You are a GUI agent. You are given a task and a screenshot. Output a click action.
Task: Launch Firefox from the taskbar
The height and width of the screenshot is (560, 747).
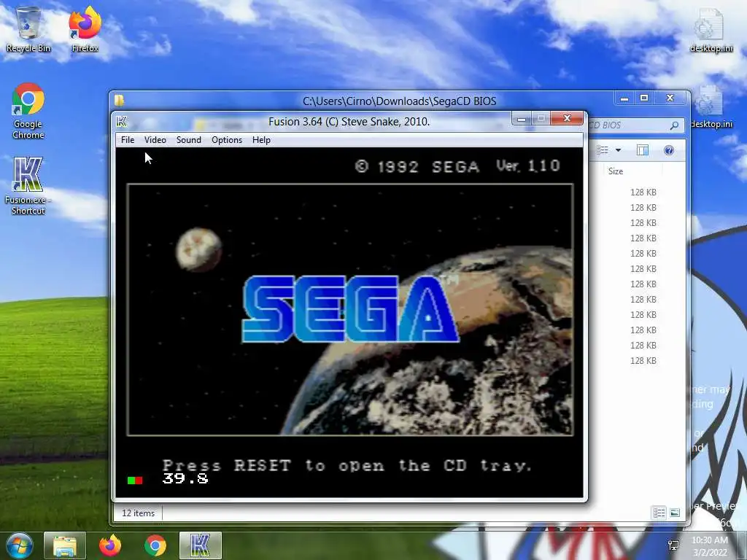point(110,545)
